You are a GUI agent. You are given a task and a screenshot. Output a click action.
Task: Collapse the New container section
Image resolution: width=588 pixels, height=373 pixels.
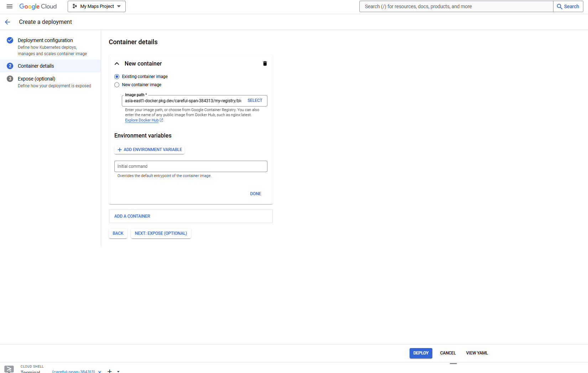pyautogui.click(x=117, y=63)
